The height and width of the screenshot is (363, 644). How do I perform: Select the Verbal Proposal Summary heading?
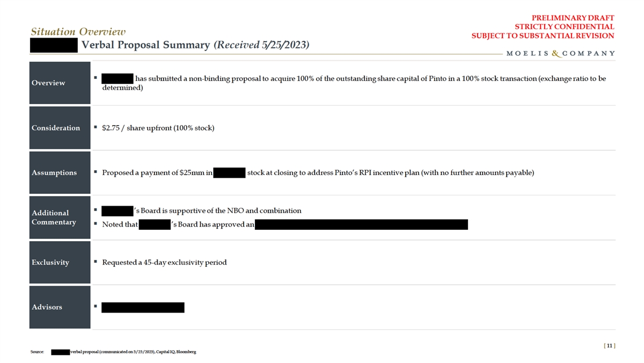[x=195, y=45]
